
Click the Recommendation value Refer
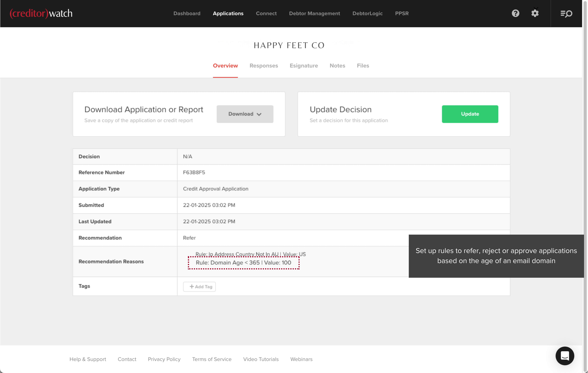coord(189,238)
